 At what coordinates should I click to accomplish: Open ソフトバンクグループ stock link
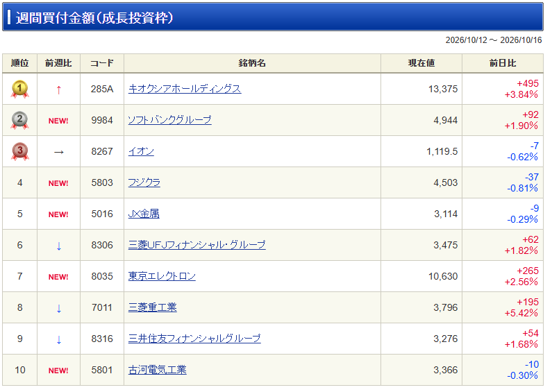pyautogui.click(x=169, y=120)
